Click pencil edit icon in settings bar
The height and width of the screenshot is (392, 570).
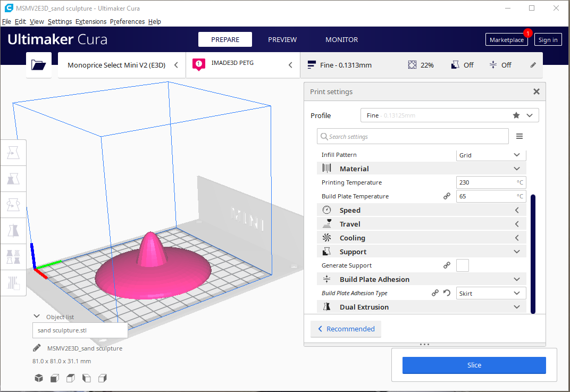click(533, 65)
